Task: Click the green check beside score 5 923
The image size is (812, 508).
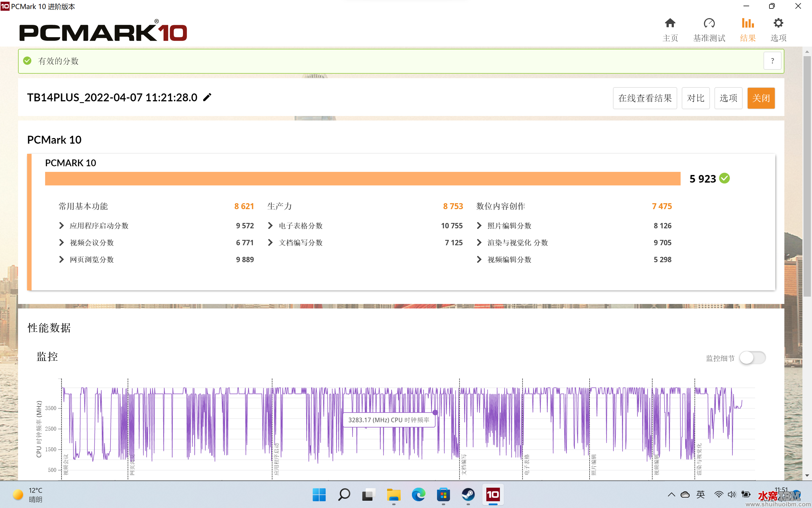Action: click(724, 178)
